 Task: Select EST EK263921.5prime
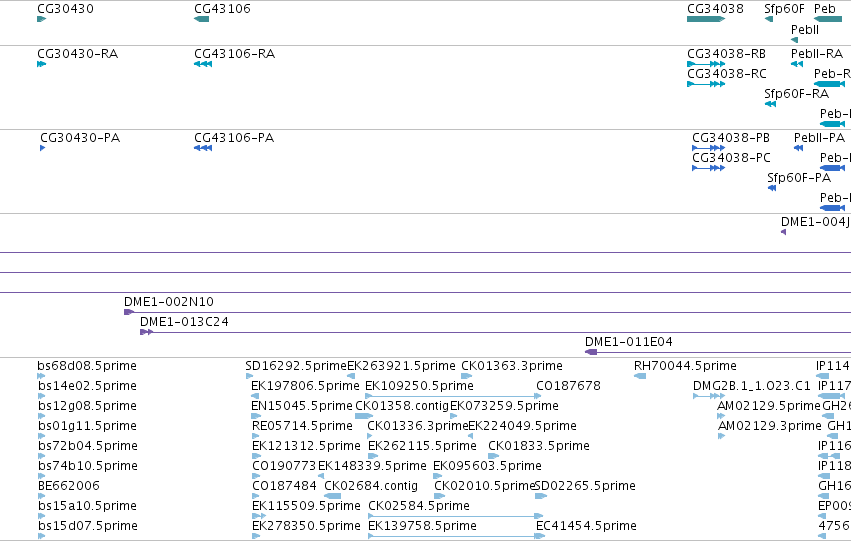click(401, 366)
